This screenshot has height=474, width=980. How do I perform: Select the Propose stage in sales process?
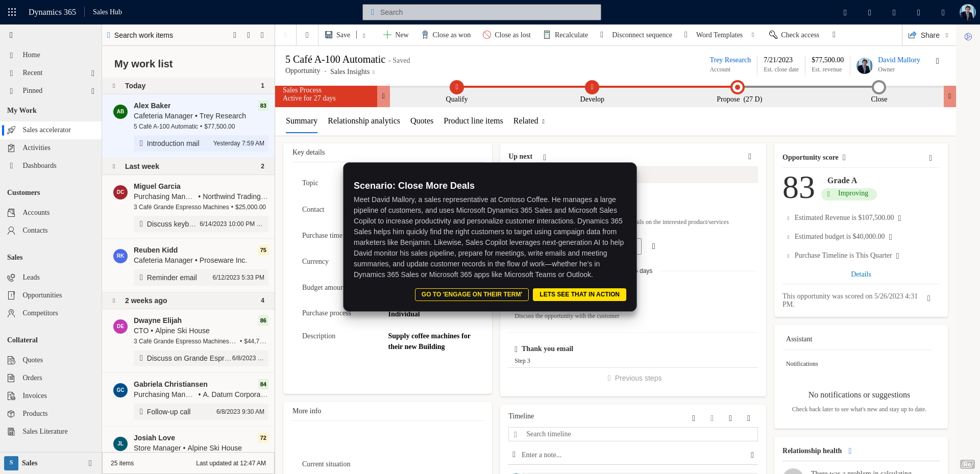(737, 87)
